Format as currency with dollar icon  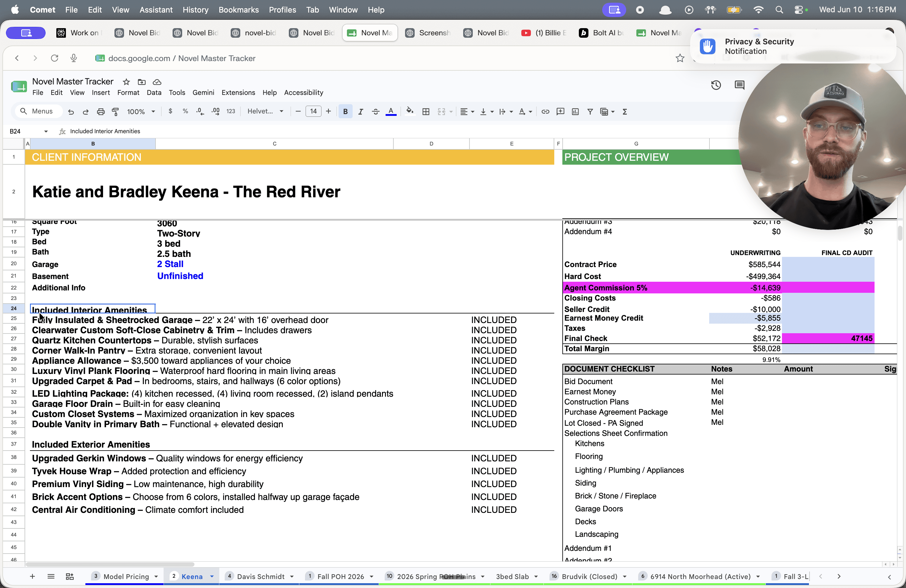pos(170,111)
